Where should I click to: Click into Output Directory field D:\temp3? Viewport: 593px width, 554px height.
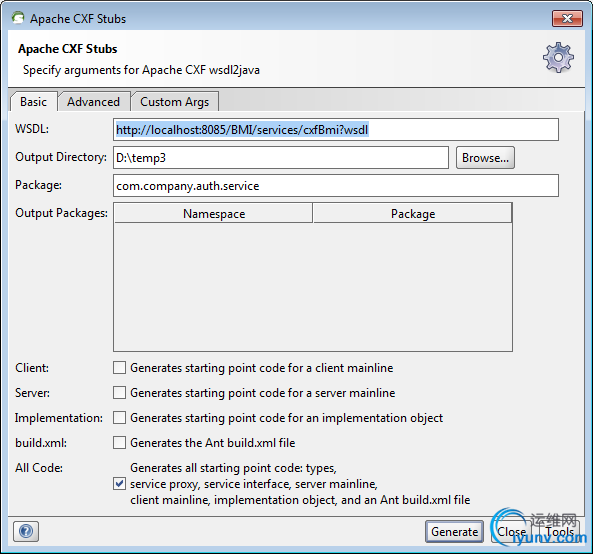pyautogui.click(x=281, y=158)
